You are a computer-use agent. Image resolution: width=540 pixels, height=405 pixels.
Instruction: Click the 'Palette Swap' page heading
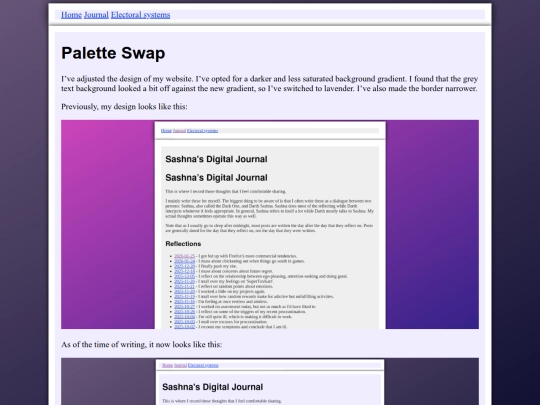pos(113,53)
